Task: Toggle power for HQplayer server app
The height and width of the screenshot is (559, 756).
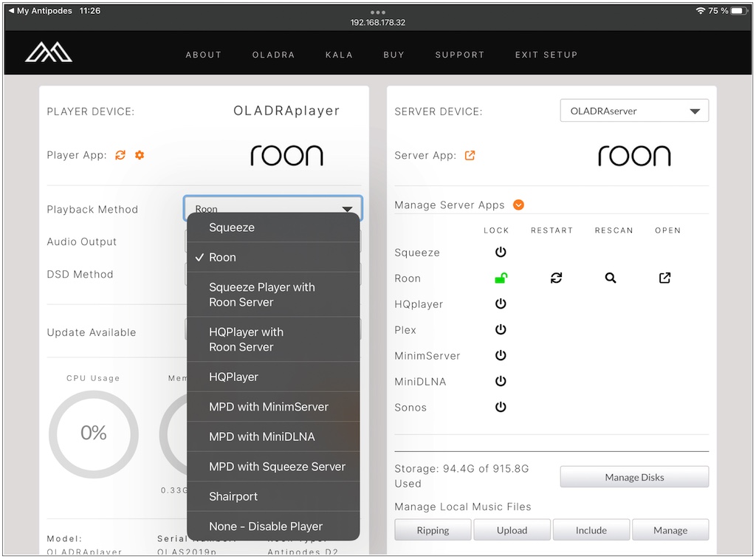Action: click(501, 303)
